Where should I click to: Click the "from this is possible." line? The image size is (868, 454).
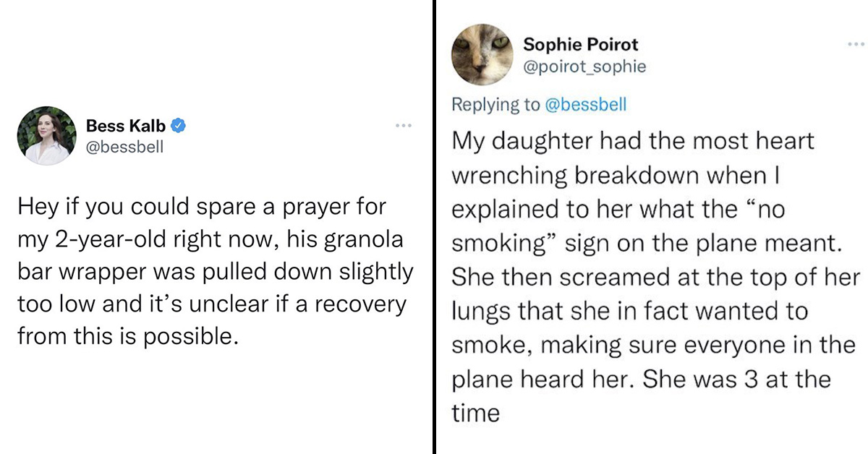click(x=127, y=336)
